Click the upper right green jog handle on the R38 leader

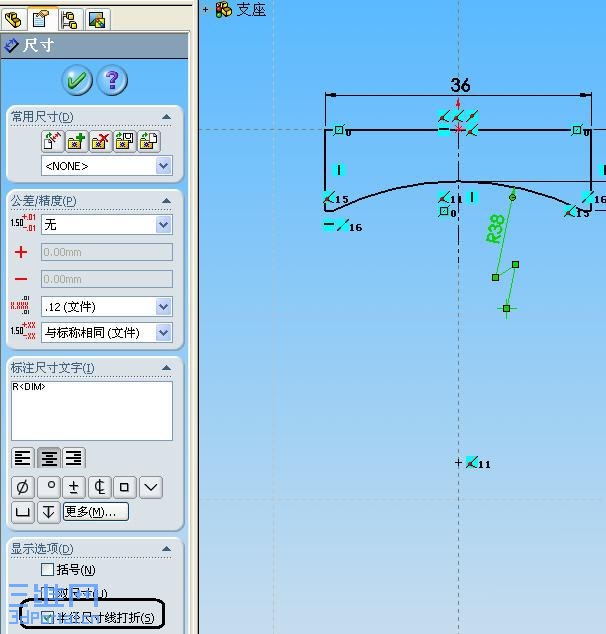515,264
